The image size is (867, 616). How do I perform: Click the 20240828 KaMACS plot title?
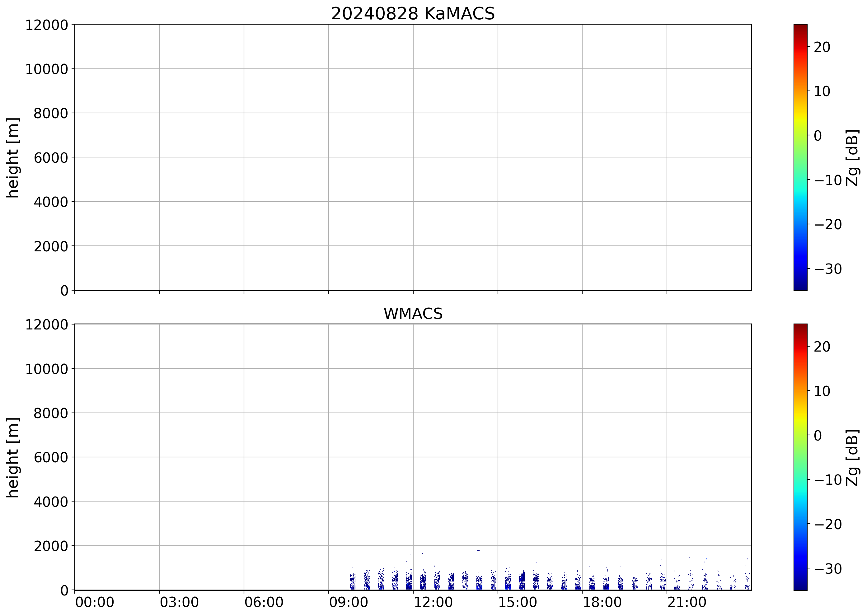tap(413, 14)
